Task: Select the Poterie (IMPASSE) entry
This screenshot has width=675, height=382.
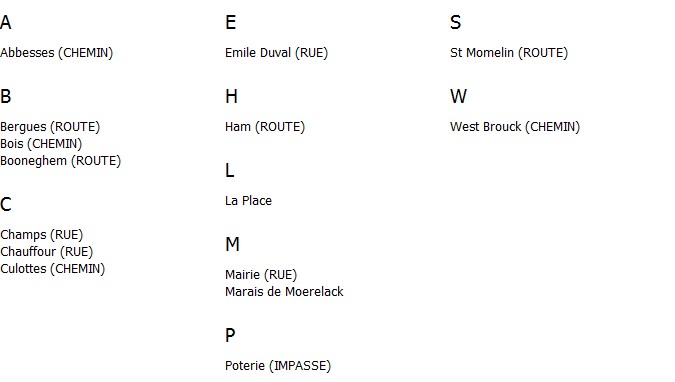Action: tap(278, 366)
